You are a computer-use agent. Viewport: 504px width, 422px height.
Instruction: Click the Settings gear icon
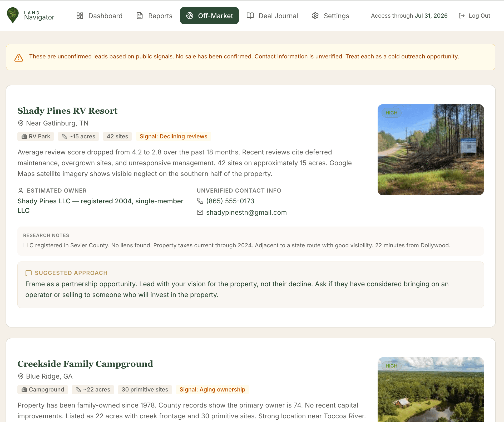click(x=315, y=16)
